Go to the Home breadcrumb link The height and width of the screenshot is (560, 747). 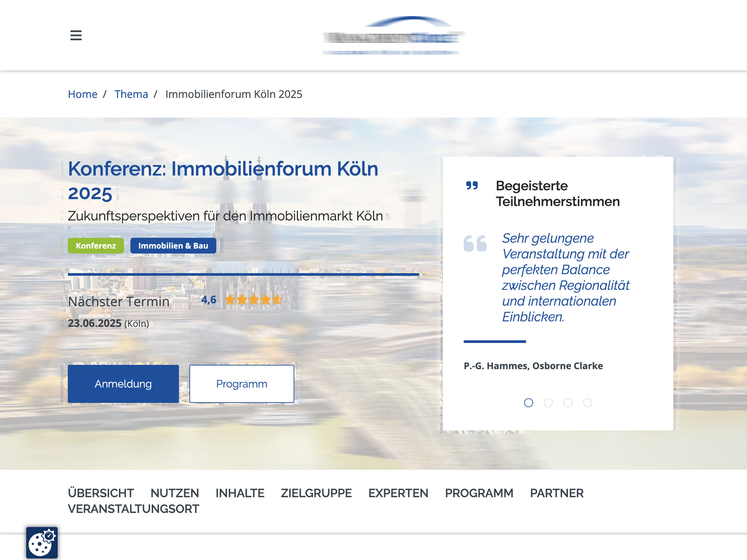point(83,94)
